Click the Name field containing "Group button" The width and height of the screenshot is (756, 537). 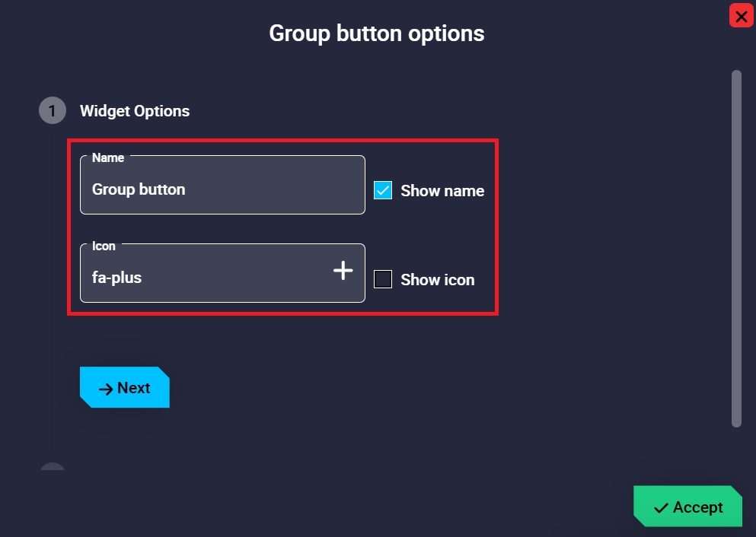(222, 189)
